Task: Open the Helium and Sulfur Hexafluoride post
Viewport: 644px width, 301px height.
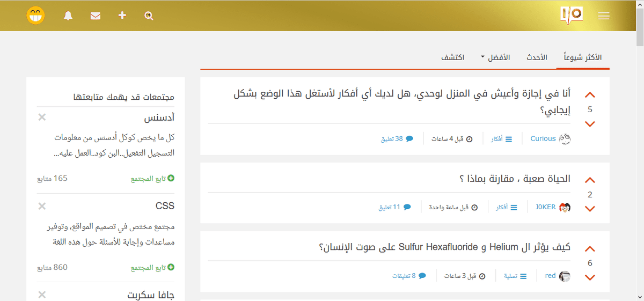Action: pos(444,247)
